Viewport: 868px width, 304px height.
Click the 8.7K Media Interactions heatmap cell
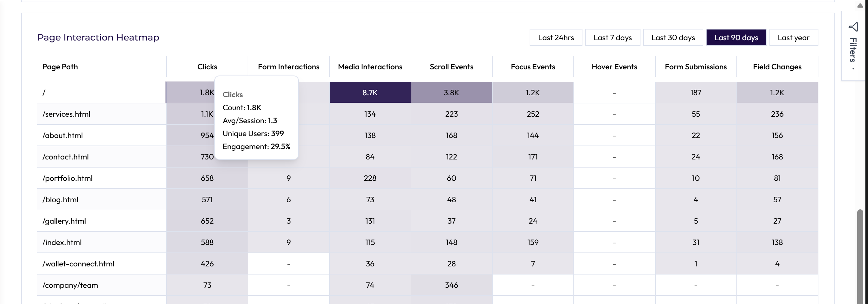coord(370,92)
